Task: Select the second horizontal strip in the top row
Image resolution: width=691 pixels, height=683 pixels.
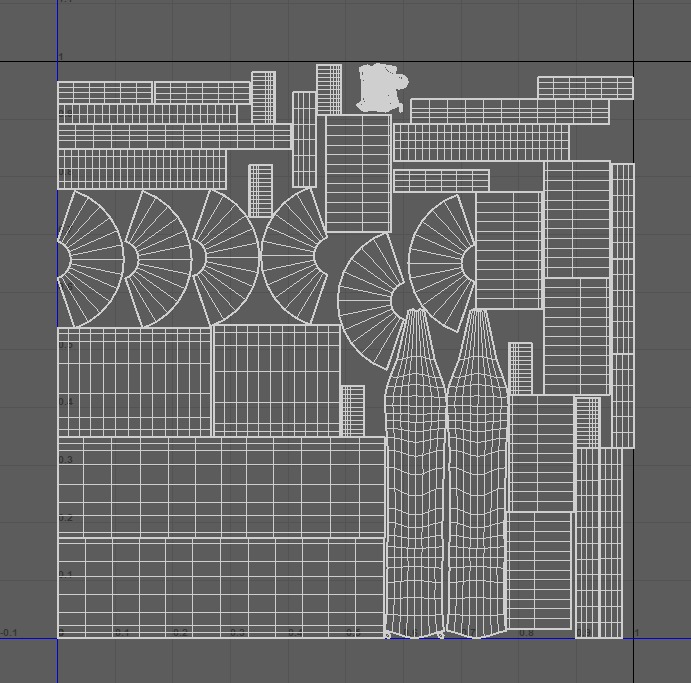Action: (202, 93)
